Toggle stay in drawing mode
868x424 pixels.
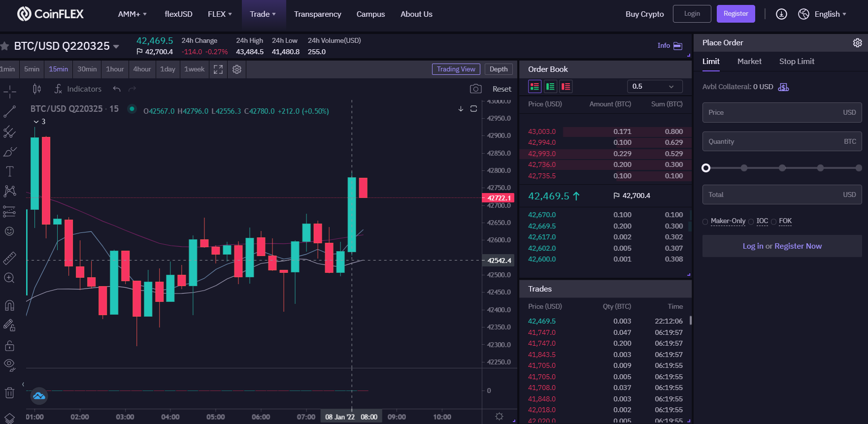coord(9,325)
